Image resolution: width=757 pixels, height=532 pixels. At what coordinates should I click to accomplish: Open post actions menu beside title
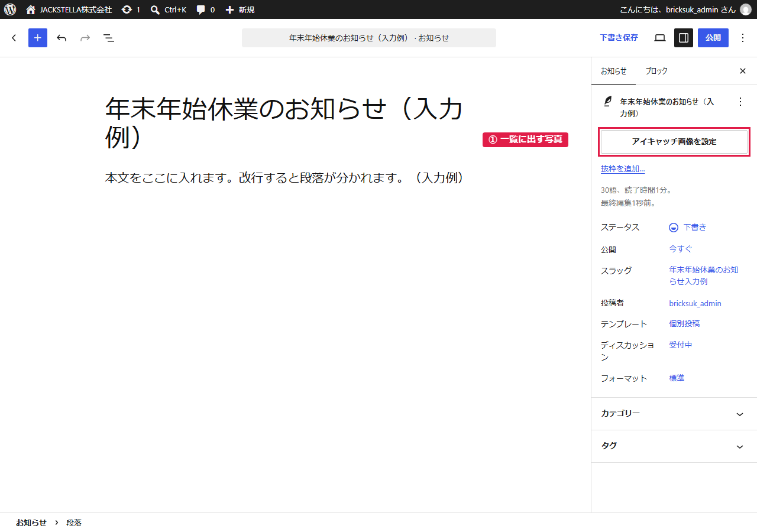[x=740, y=102]
